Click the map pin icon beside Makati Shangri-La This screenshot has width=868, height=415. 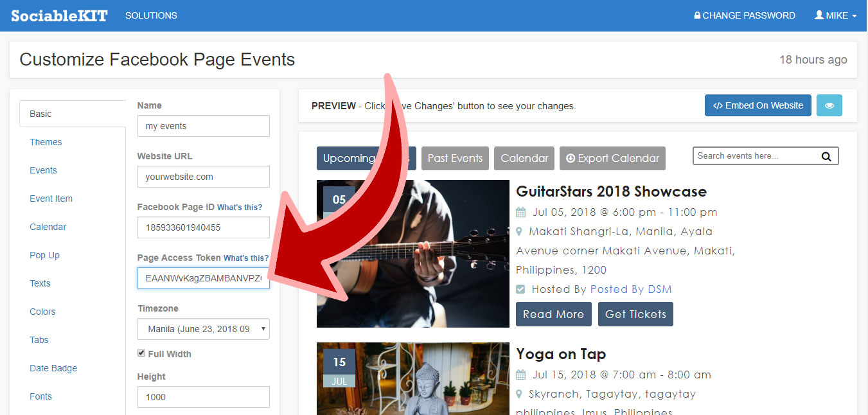point(519,231)
